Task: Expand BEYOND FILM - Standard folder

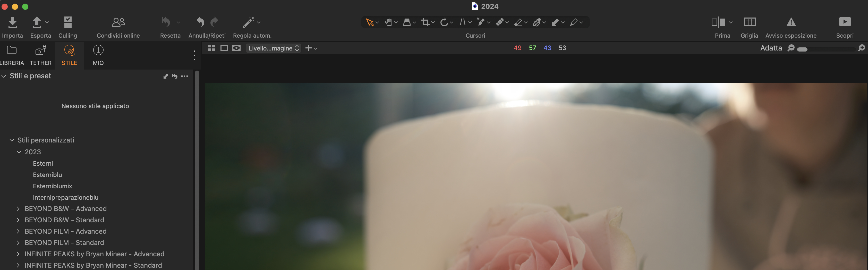Action: point(18,243)
